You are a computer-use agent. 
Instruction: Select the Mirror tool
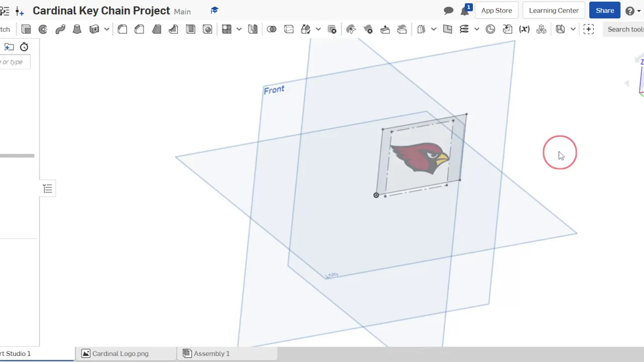click(x=253, y=29)
